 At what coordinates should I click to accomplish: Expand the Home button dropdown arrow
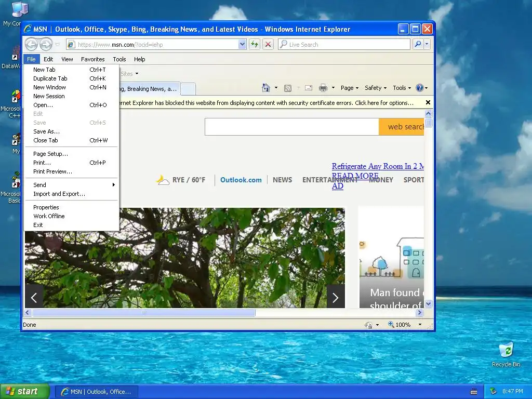point(276,88)
